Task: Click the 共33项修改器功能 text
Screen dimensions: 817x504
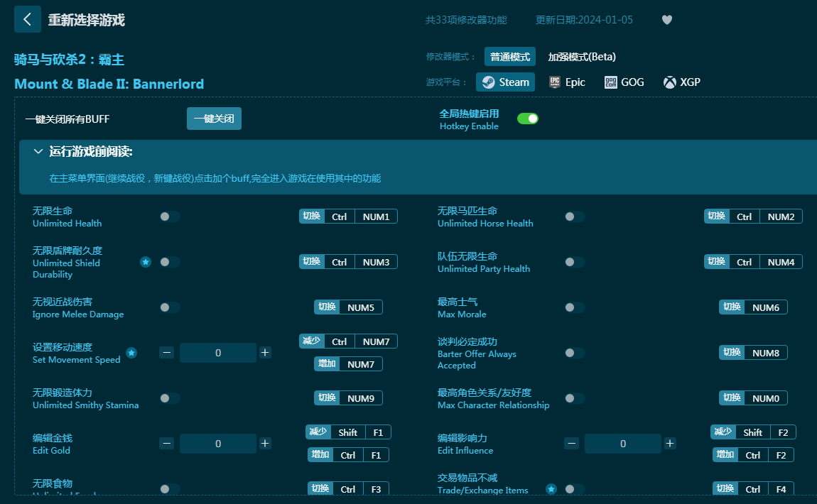Action: click(466, 20)
